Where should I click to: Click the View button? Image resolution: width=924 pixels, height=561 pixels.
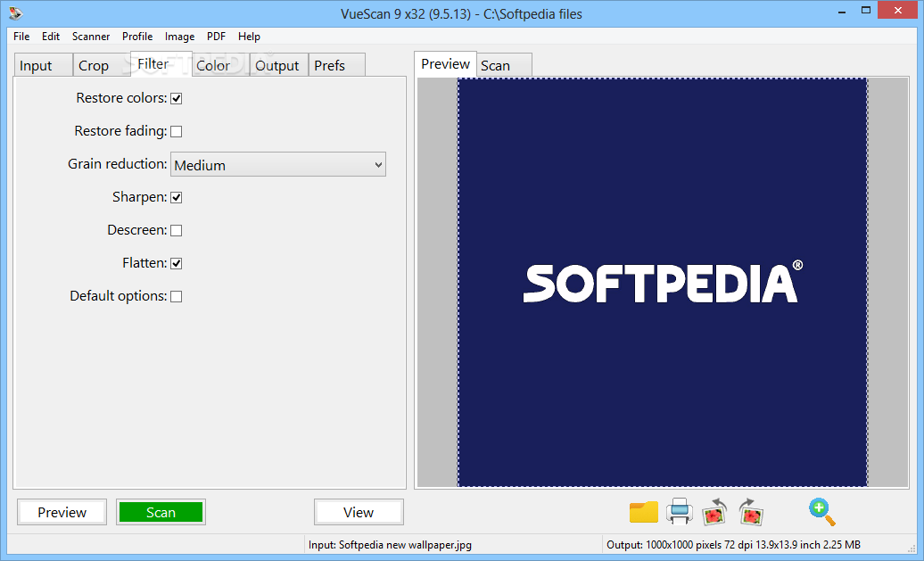click(x=359, y=512)
